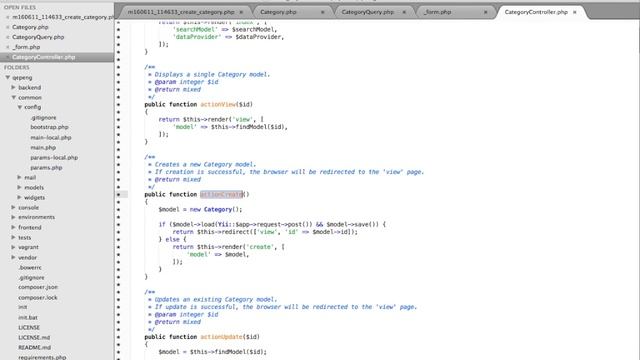The image size is (640, 360).
Task: Click the actionUpdate function name
Action: (x=222, y=337)
